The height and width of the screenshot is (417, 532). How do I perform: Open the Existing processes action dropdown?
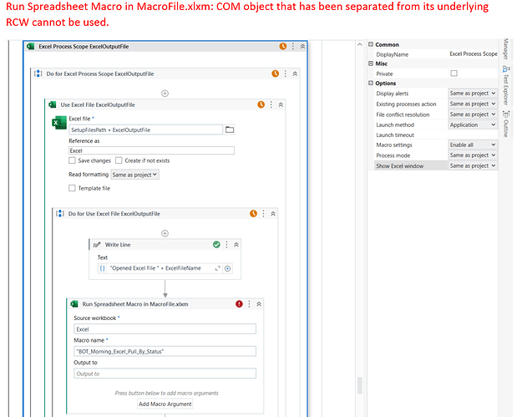click(473, 104)
